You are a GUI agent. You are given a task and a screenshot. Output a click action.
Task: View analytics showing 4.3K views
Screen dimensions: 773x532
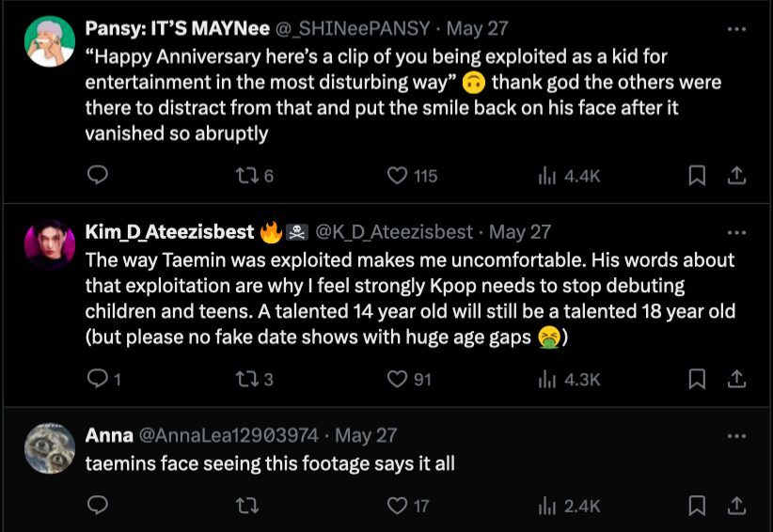point(567,379)
